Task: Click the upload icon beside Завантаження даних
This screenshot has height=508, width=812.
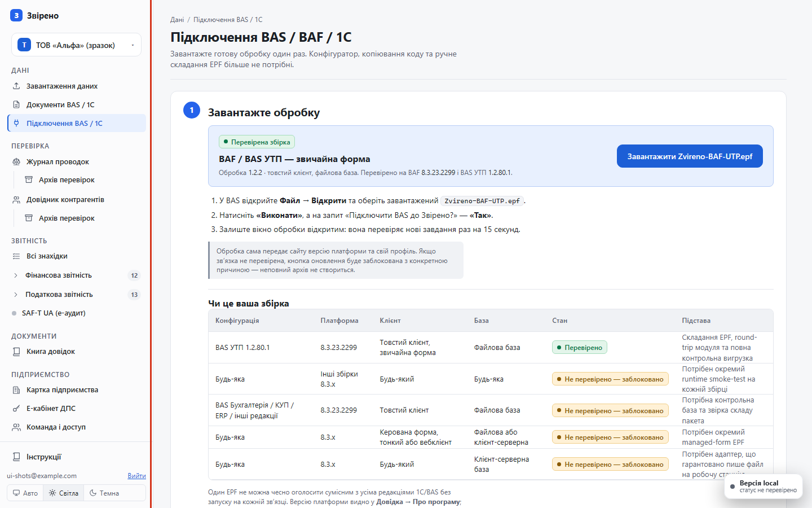Action: tap(17, 86)
